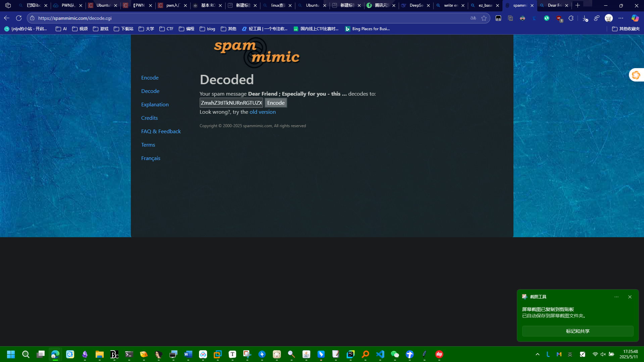Open the browser Settings and more menu

pyautogui.click(x=621, y=18)
